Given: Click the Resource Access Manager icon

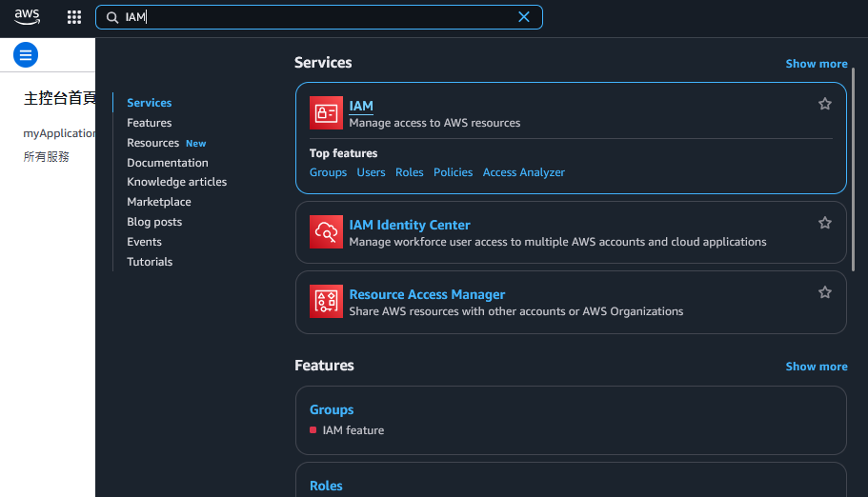Looking at the screenshot, I should (326, 302).
